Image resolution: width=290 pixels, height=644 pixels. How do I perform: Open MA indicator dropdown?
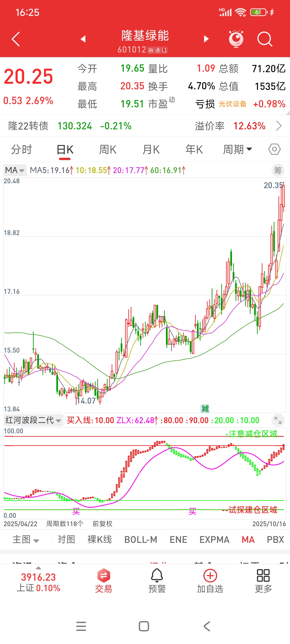tap(15, 170)
